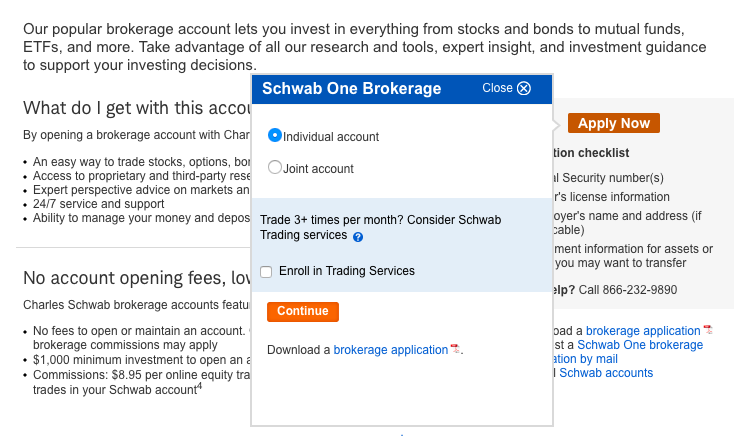The width and height of the screenshot is (739, 441).
Task: Select the Individual account radio button
Action: (x=275, y=136)
